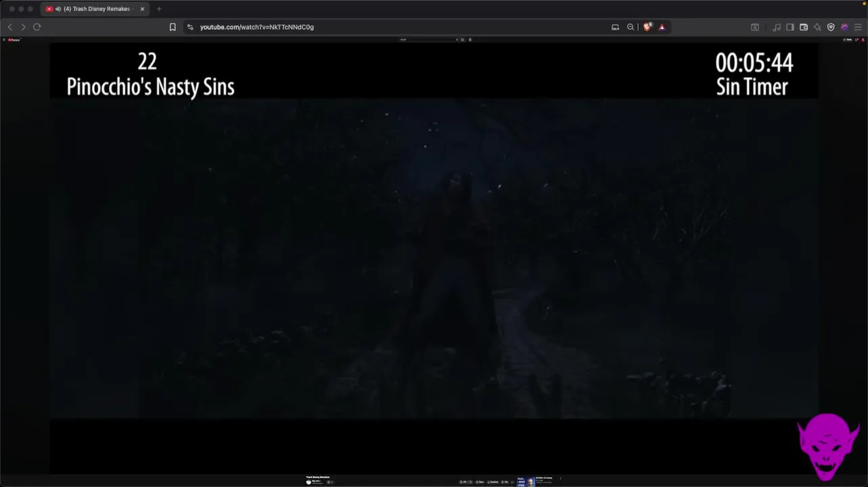This screenshot has width=868, height=487.
Task: Bookmark this page using the bookmark icon
Action: coord(173,27)
